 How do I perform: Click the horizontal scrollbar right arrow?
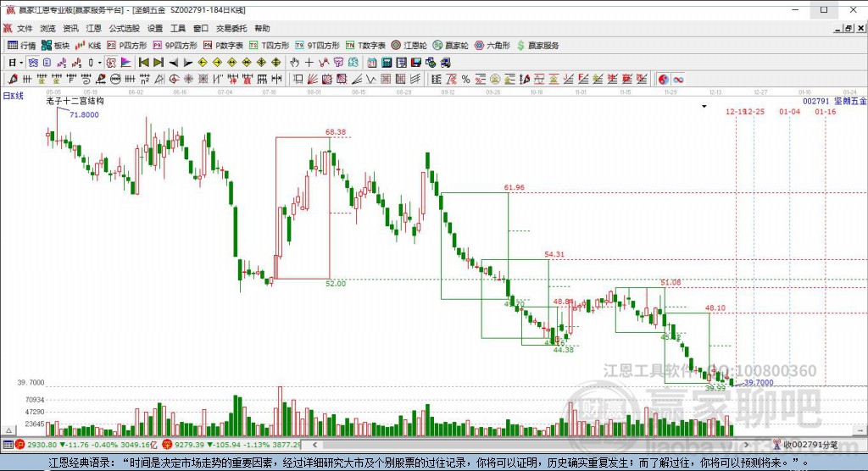tap(746, 445)
